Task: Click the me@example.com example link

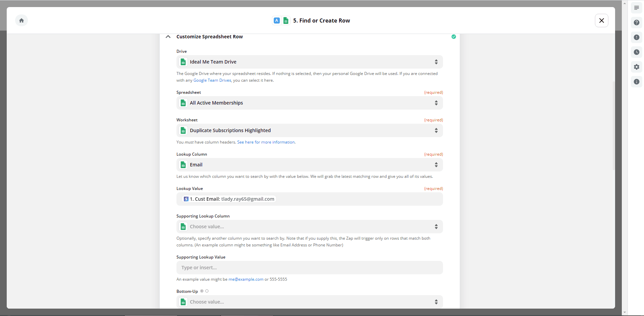Action: coord(246,279)
